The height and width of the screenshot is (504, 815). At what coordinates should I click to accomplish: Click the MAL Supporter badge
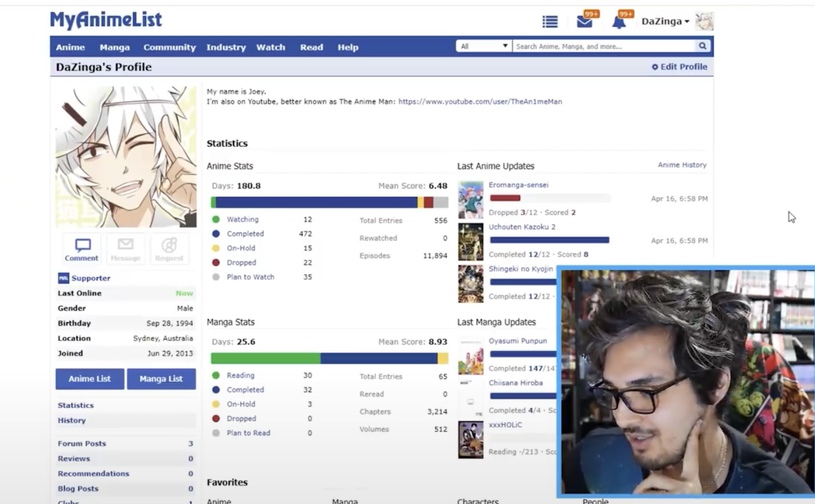64,278
